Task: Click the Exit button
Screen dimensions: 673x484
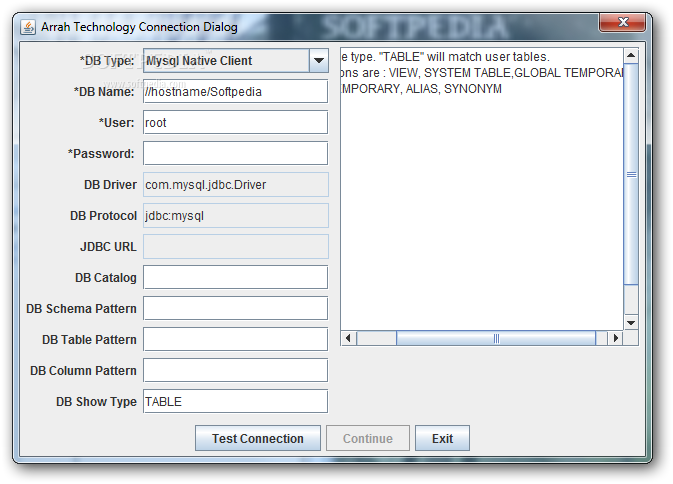Action: [x=442, y=438]
